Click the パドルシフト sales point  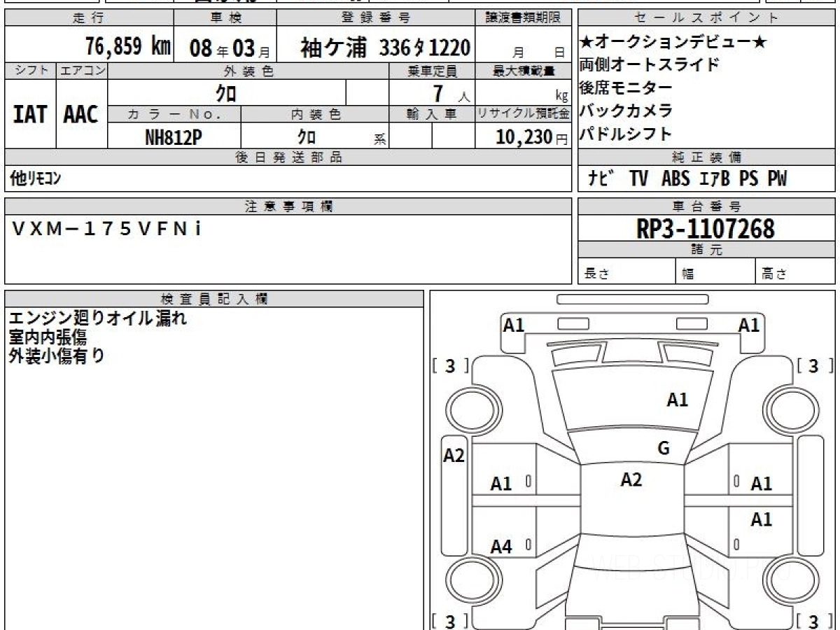tap(626, 134)
